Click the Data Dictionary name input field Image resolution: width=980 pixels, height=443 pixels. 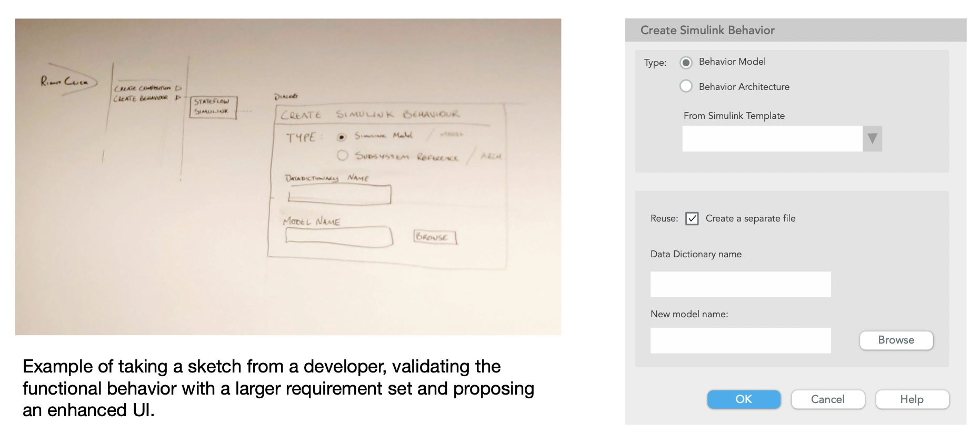[x=741, y=284]
